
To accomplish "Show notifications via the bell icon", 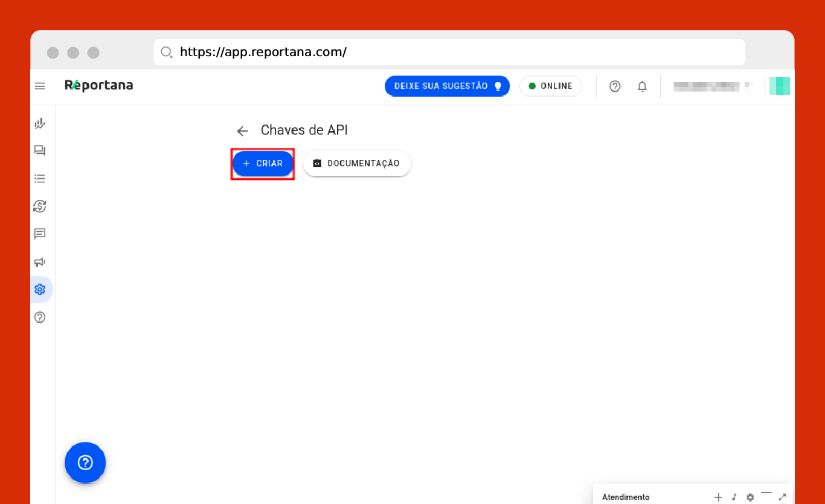I will (x=642, y=86).
